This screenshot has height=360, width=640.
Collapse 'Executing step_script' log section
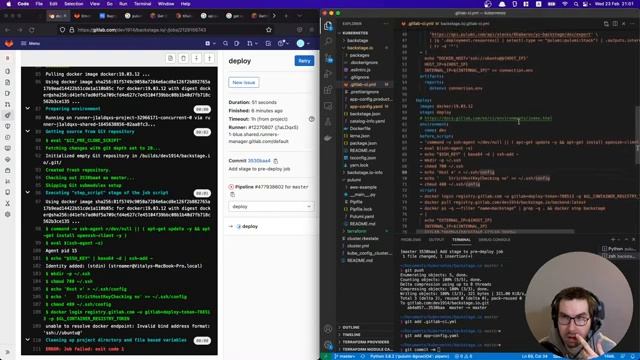pos(27,192)
